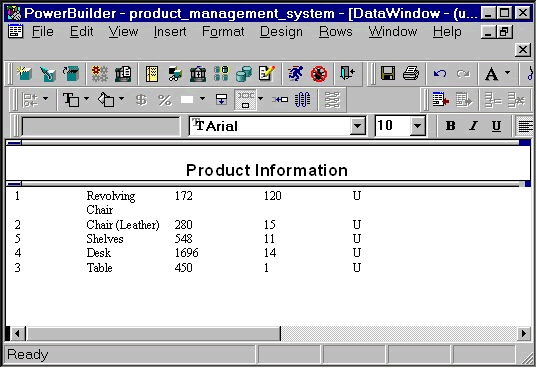Click the Run application runner icon
Viewport: 537px width, 368px height.
click(296, 74)
